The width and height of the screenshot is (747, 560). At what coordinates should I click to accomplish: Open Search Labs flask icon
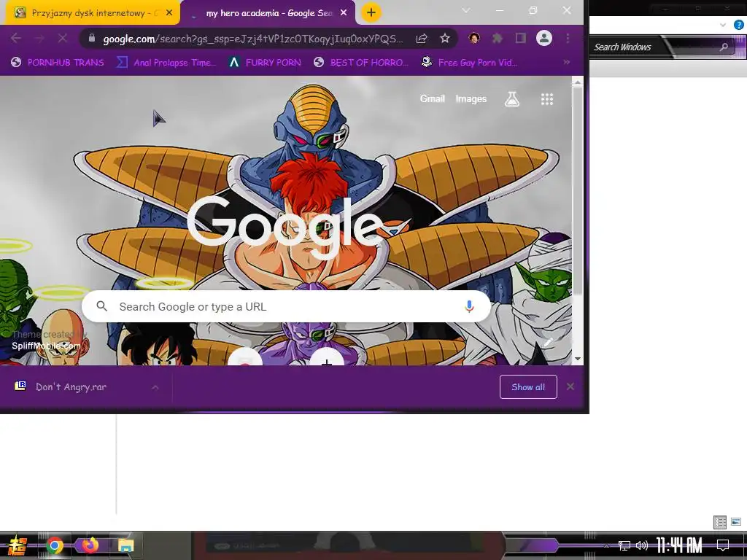512,99
